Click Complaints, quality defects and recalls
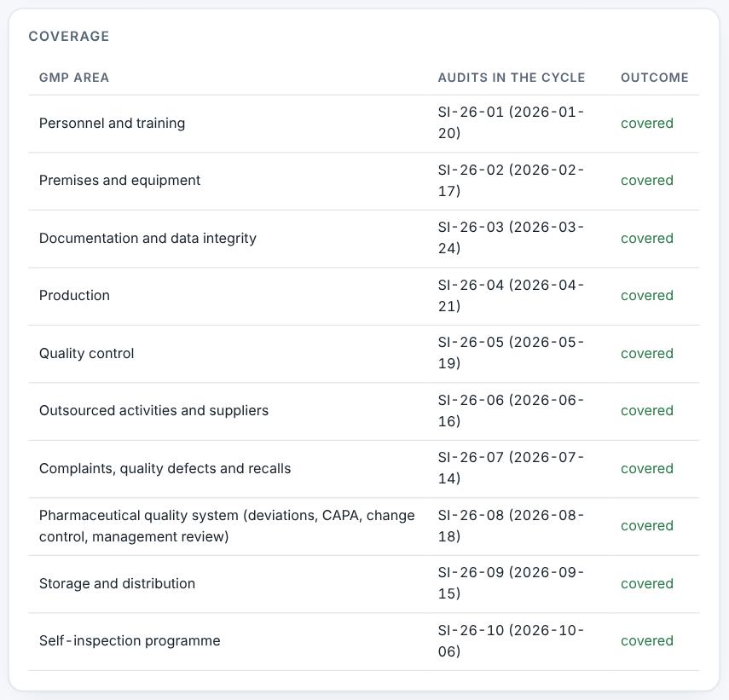Viewport: 729px width, 700px height. click(x=165, y=469)
